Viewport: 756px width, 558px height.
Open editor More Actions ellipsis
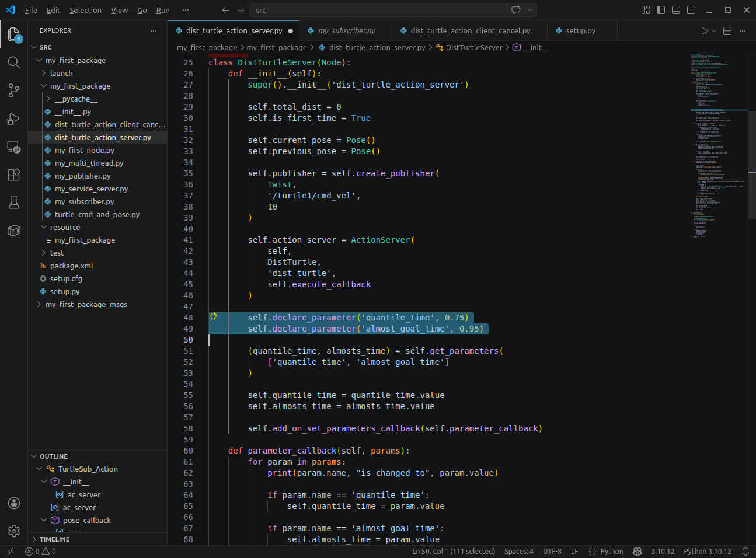click(743, 31)
